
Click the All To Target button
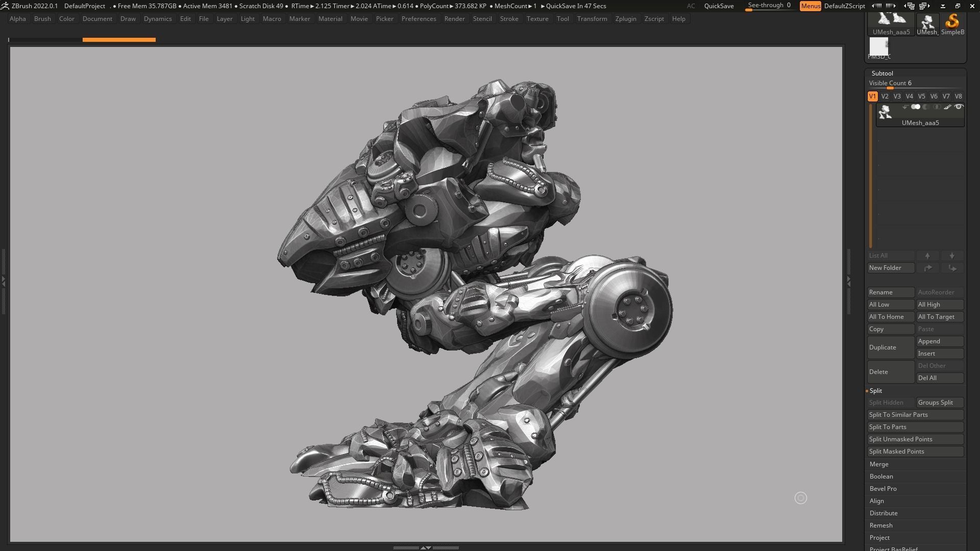point(940,317)
